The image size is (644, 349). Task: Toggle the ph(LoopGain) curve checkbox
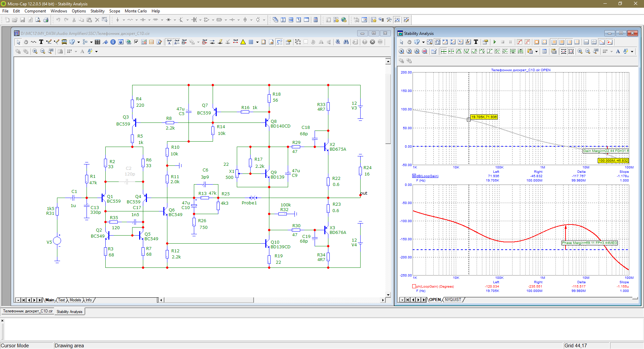pyautogui.click(x=414, y=286)
